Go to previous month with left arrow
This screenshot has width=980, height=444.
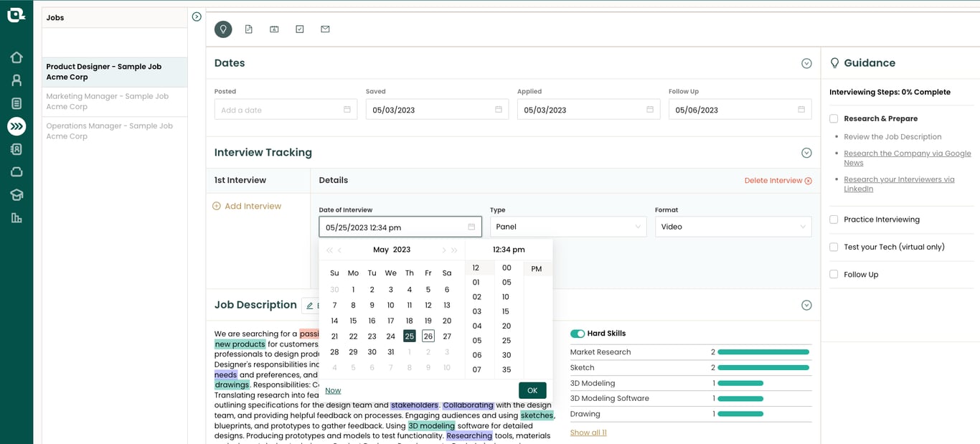pos(340,250)
